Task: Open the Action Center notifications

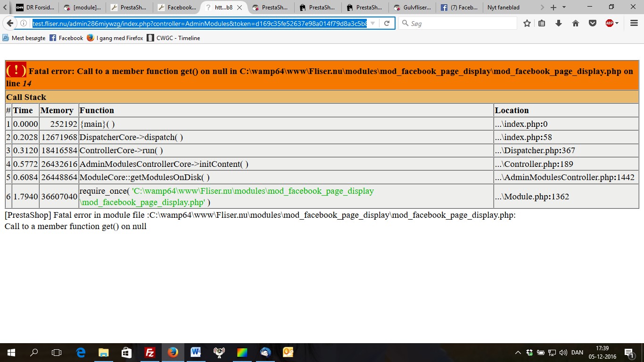Action: [x=628, y=353]
